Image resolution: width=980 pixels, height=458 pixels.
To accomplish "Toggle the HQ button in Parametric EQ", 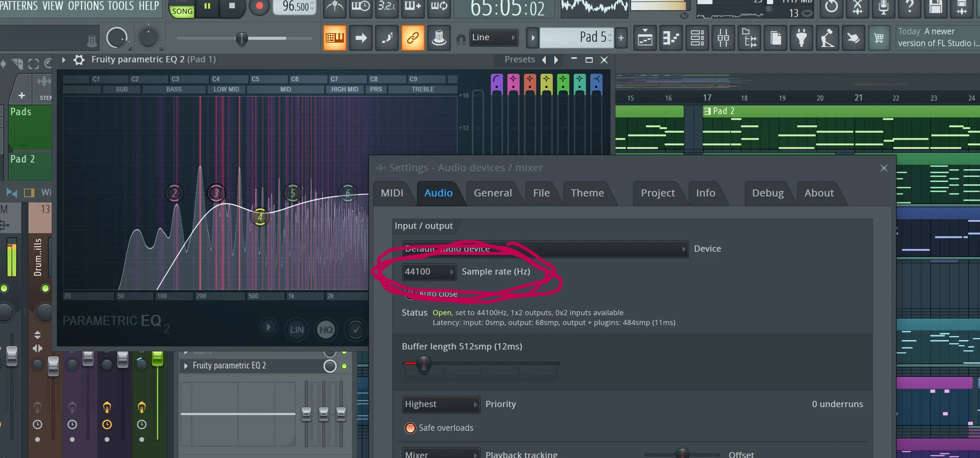I will click(326, 329).
